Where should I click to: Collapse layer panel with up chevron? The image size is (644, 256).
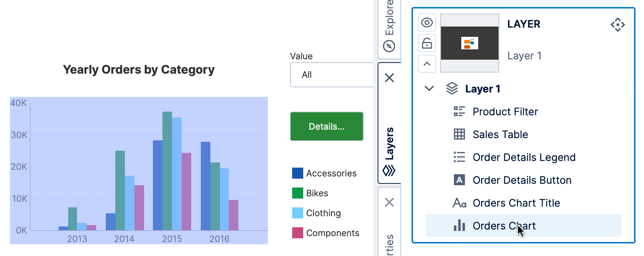427,64
